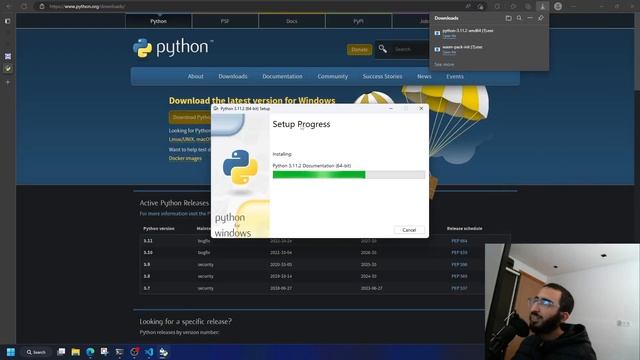Open file link under python-3.11.2-amd64 download
Image resolution: width=640 pixels, height=360 pixels.
[x=449, y=36]
